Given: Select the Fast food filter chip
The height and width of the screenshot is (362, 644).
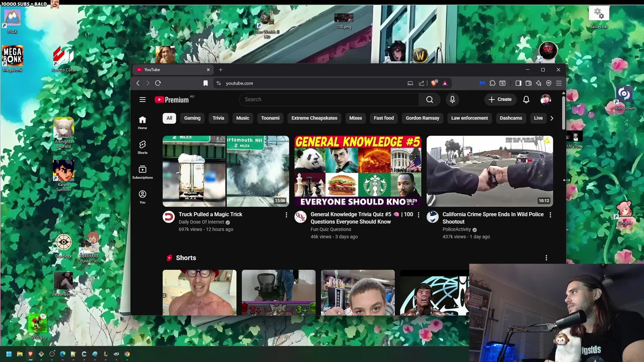Looking at the screenshot, I should pos(384,118).
